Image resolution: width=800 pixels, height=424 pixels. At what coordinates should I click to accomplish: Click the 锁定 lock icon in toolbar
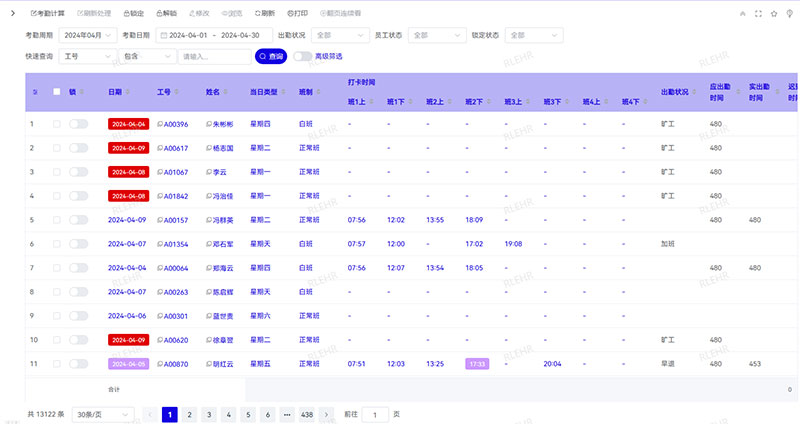click(127, 13)
